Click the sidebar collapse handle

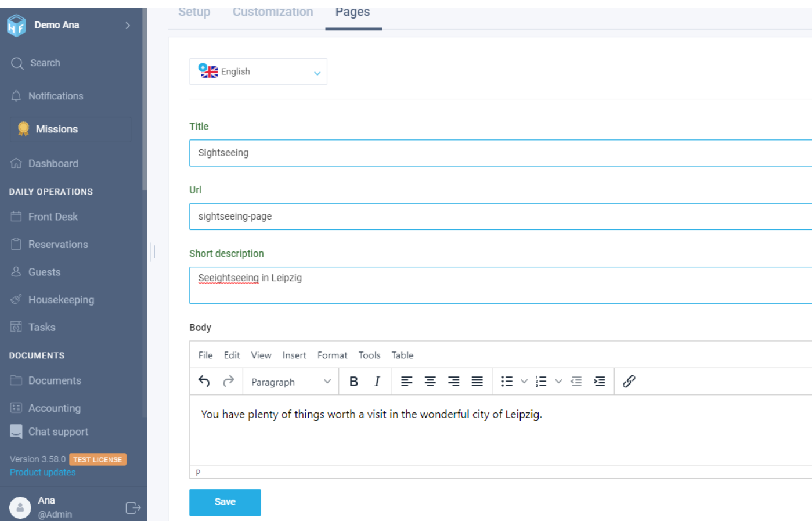(x=152, y=251)
